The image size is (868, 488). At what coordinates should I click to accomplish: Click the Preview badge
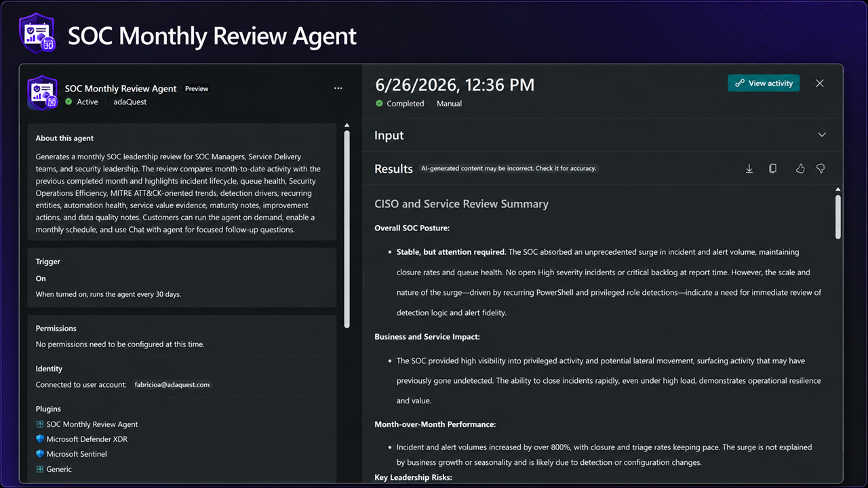pos(197,89)
